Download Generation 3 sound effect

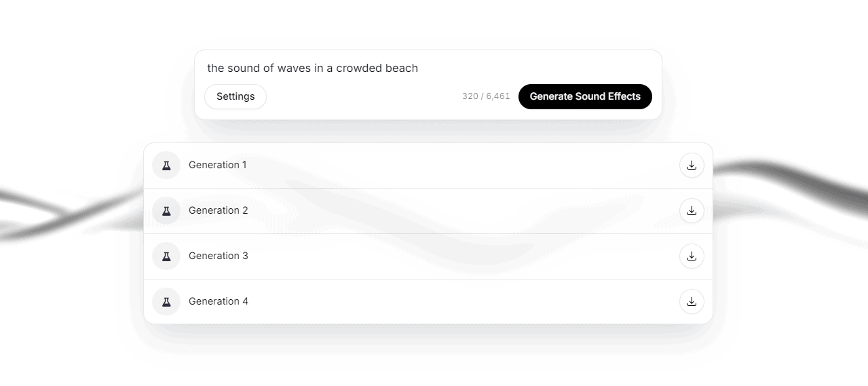tap(692, 256)
